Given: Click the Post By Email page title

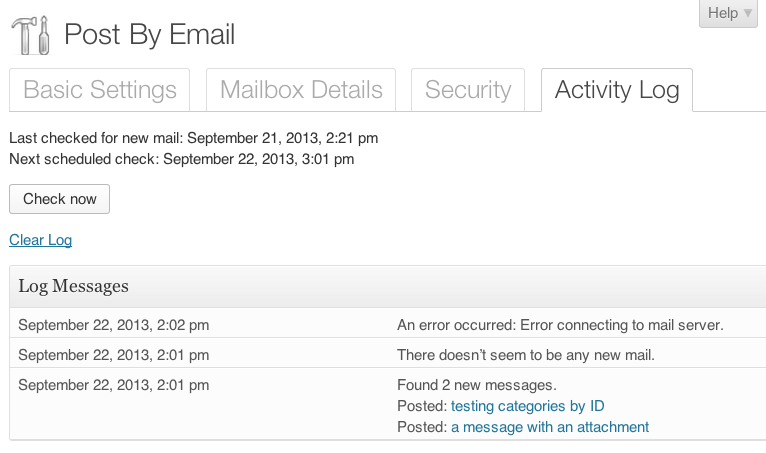Looking at the screenshot, I should [x=149, y=35].
